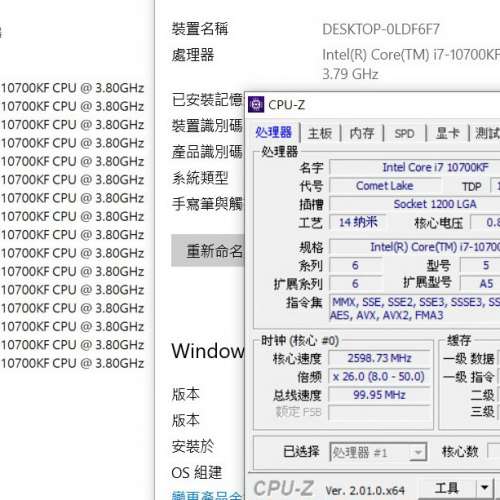
Task: Expand the arrow next to 工具 button
Action: tap(485, 488)
